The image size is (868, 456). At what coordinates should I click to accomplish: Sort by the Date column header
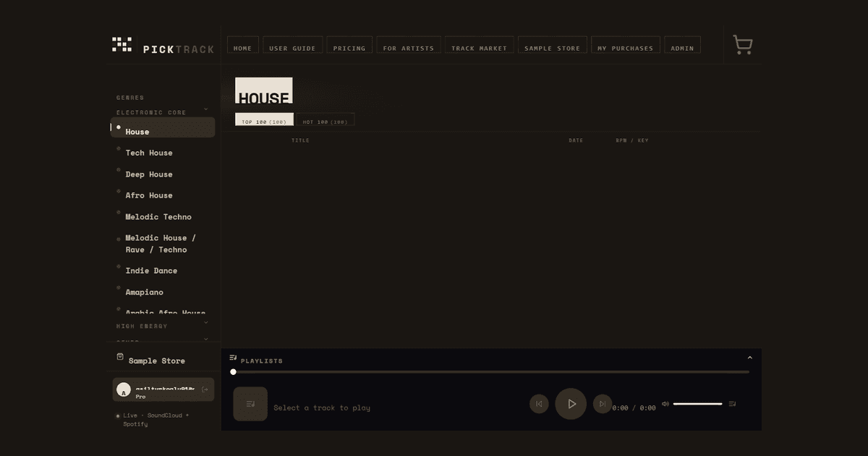point(576,140)
